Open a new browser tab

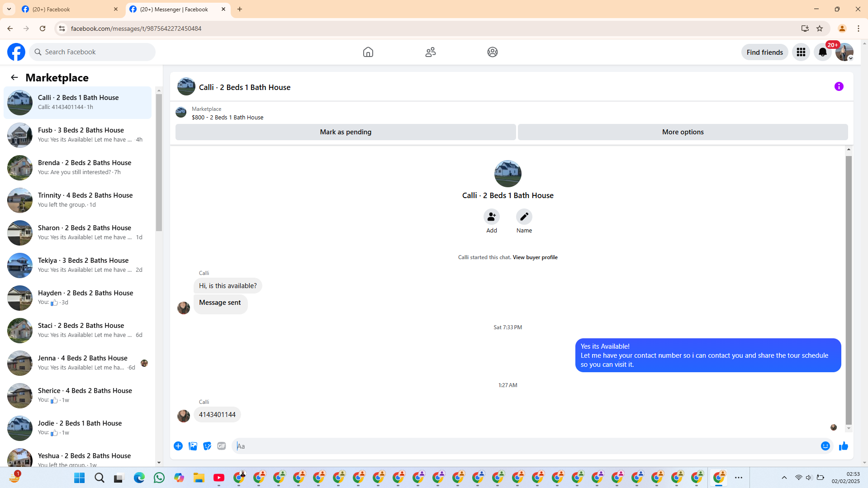pos(240,9)
